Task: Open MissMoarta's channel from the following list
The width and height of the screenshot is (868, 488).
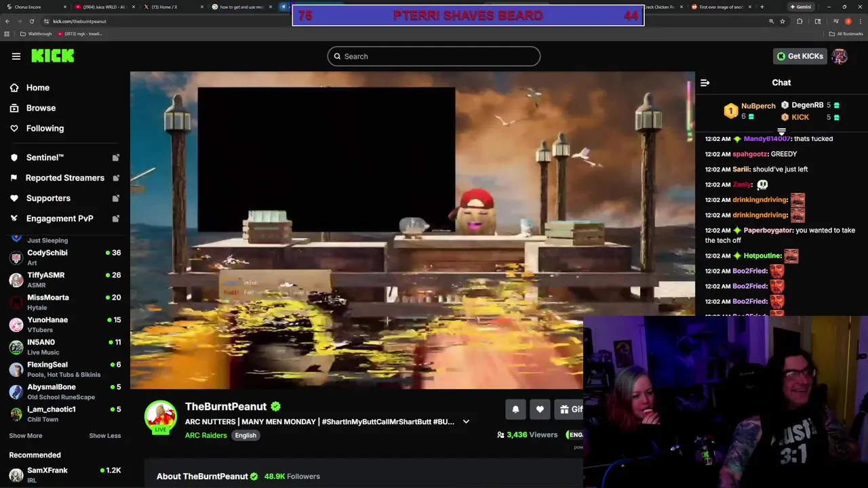Action: [64, 302]
